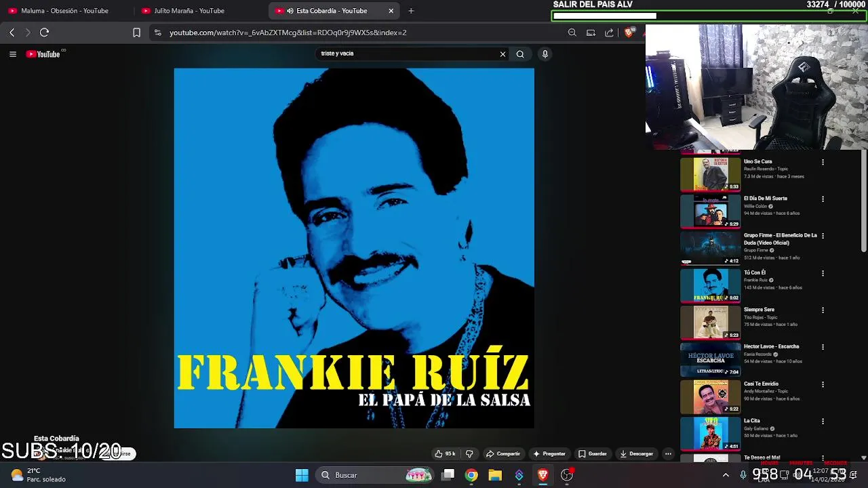Launch Google Chrome from the taskbar
The width and height of the screenshot is (868, 488).
[x=471, y=475]
